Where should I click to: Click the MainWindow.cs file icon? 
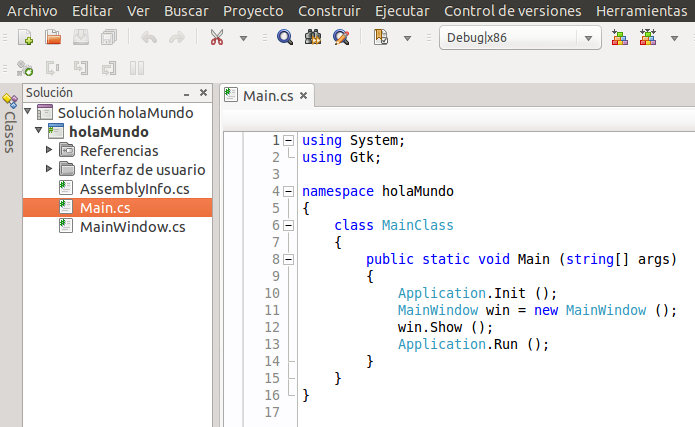[x=66, y=226]
